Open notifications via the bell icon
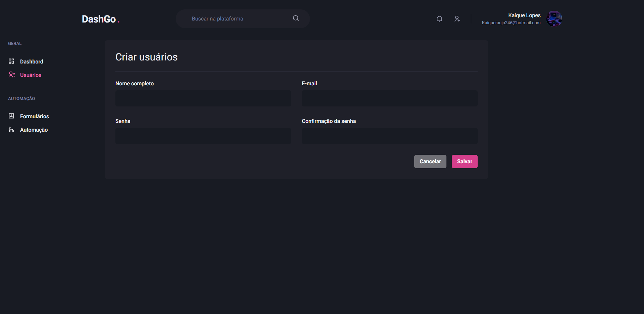Viewport: 644px width, 314px height. click(439, 19)
